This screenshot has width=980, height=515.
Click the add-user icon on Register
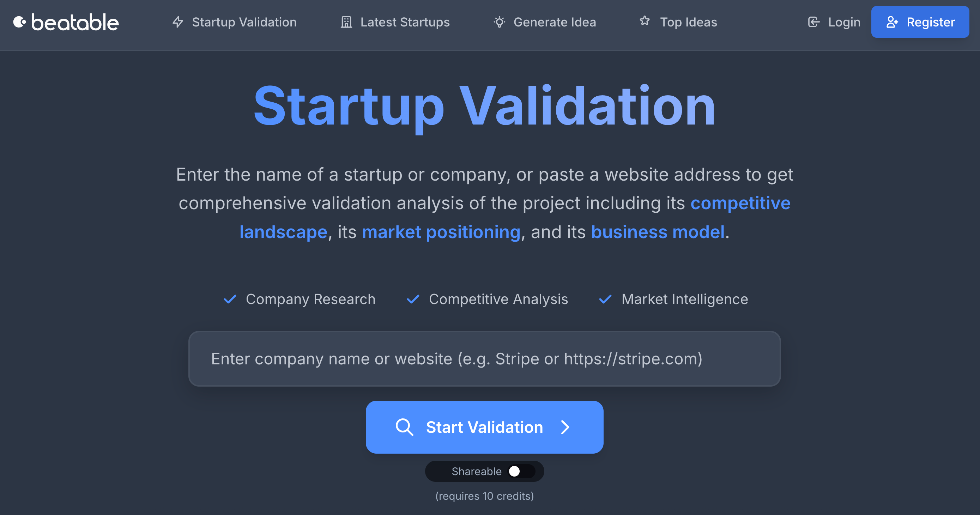point(892,22)
